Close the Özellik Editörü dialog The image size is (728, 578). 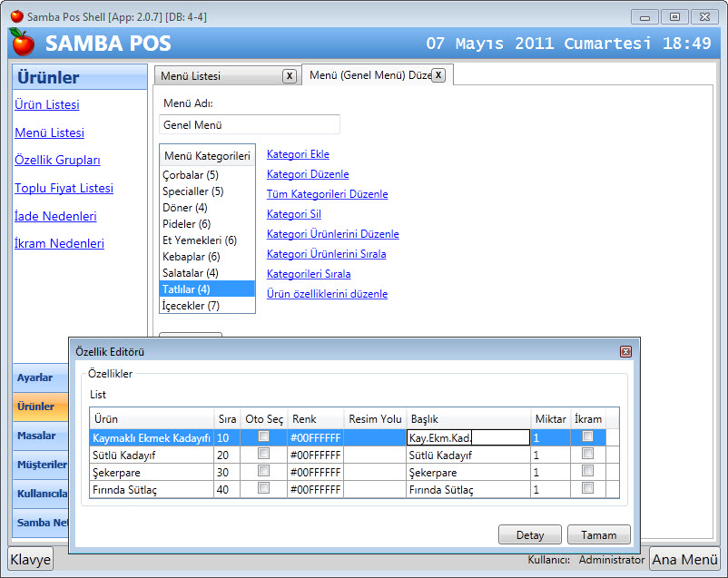click(x=625, y=351)
